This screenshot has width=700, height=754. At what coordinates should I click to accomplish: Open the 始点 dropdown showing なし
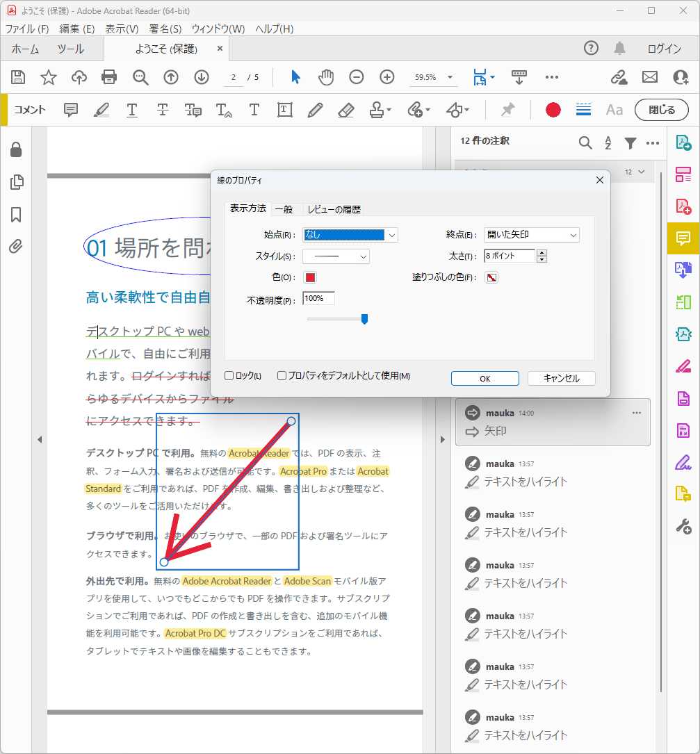350,235
